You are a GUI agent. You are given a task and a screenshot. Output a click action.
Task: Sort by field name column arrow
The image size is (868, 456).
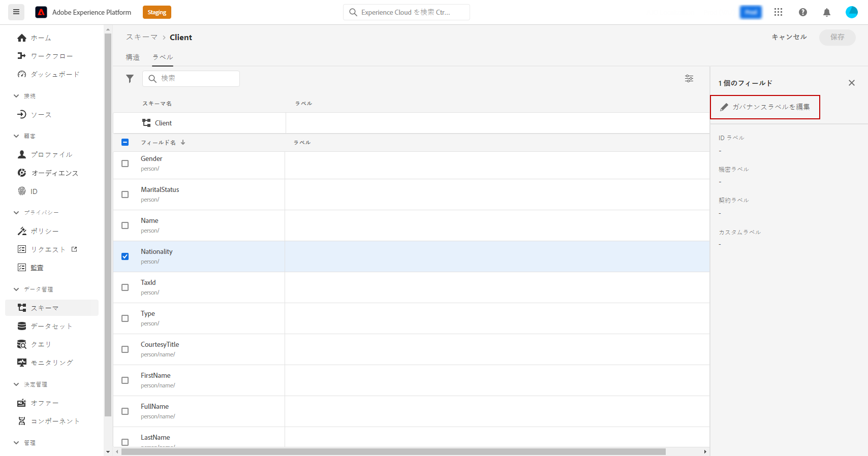click(183, 143)
